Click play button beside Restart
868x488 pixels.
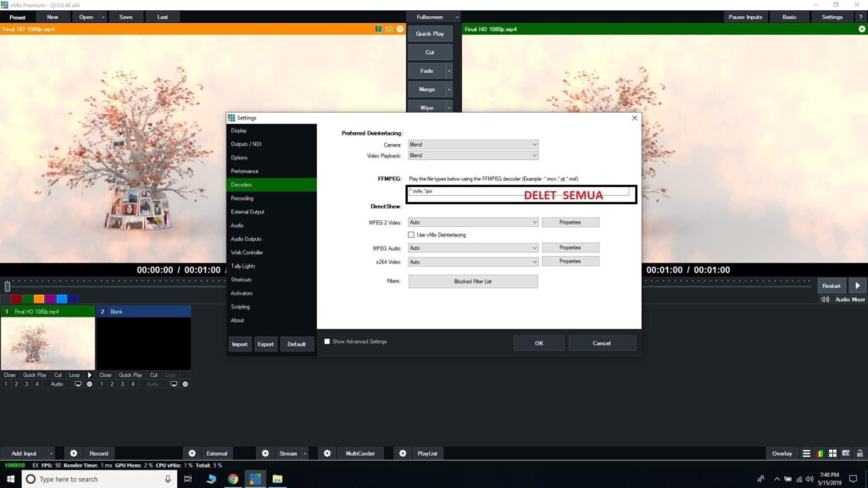pos(858,286)
